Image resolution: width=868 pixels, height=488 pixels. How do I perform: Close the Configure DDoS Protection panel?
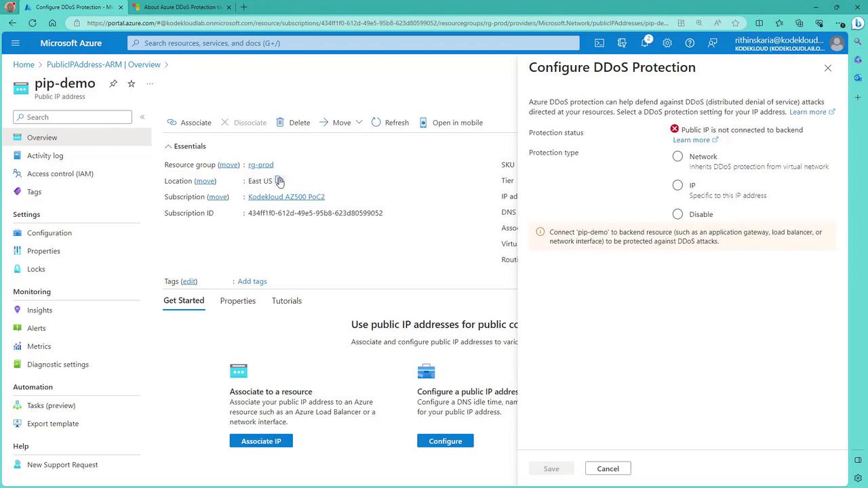(827, 68)
